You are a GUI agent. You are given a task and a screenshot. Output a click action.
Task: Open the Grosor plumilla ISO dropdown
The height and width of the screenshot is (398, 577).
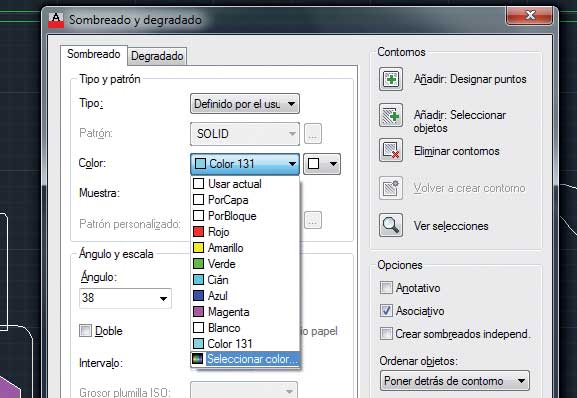pyautogui.click(x=244, y=391)
